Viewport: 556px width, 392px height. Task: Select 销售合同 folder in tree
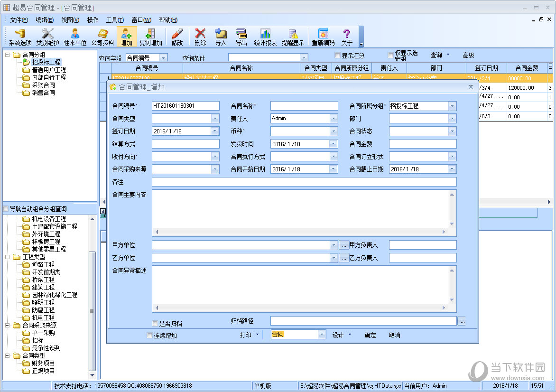[x=43, y=93]
